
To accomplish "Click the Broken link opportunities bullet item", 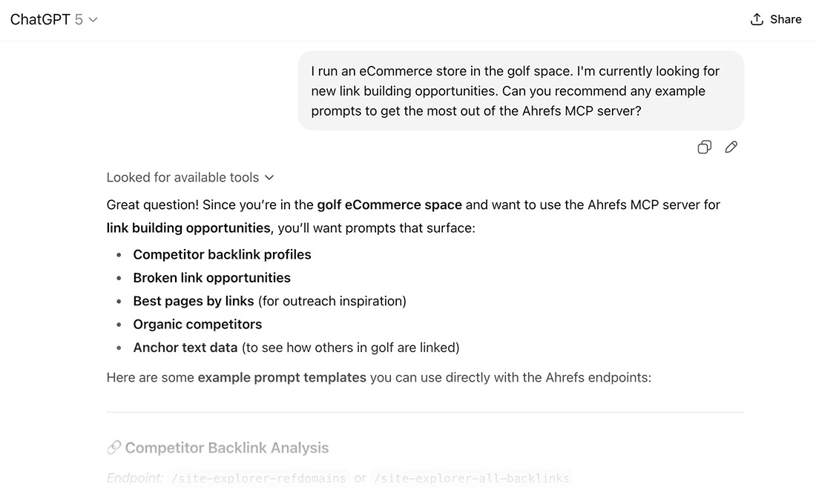I will (211, 277).
